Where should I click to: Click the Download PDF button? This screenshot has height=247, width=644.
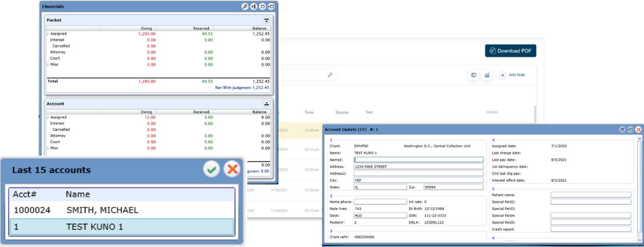[511, 51]
